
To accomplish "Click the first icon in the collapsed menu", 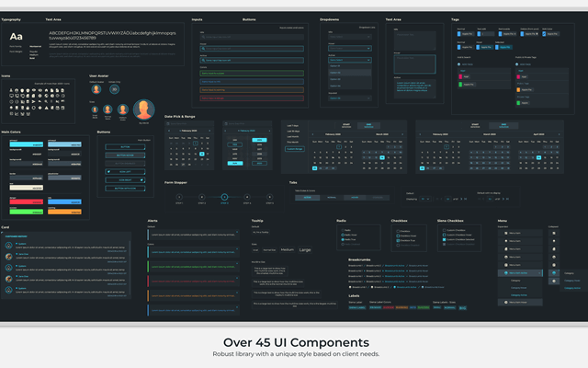I will click(554, 233).
